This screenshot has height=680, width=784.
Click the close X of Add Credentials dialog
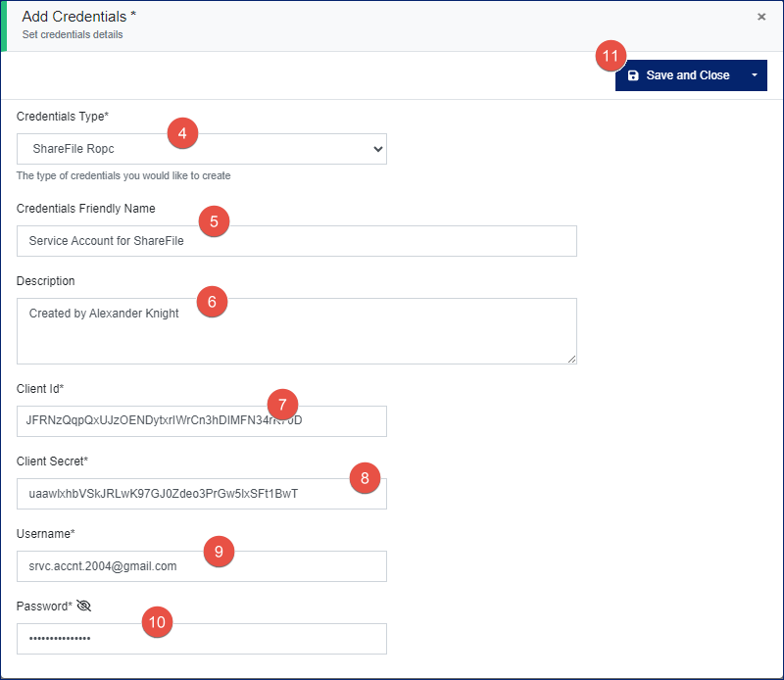coord(761,17)
